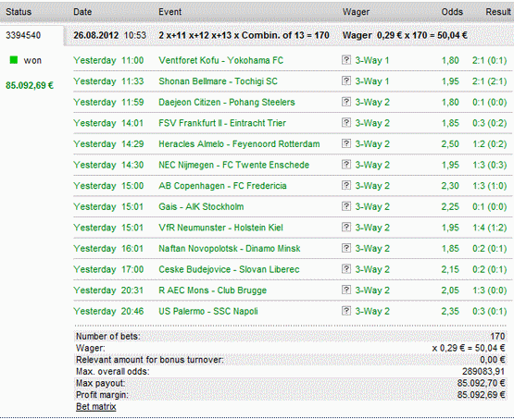The height and width of the screenshot is (420, 514).
Task: Click the green won status square
Action: click(x=14, y=60)
